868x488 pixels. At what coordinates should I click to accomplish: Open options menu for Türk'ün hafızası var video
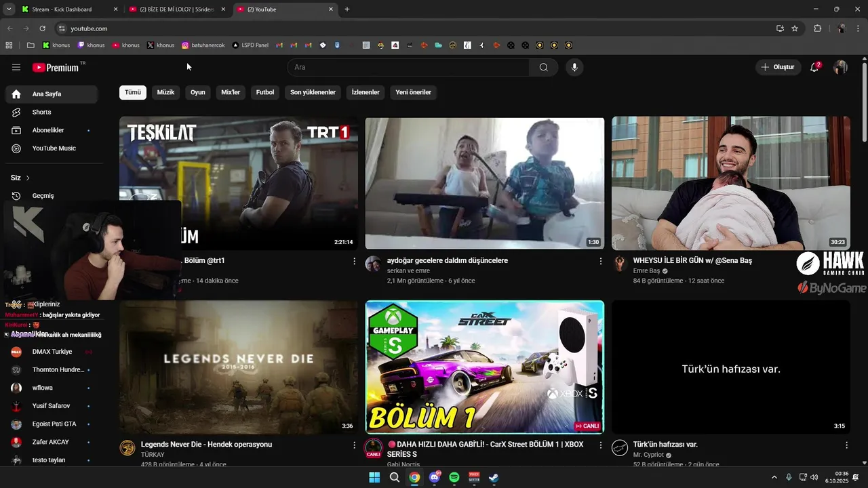point(846,445)
